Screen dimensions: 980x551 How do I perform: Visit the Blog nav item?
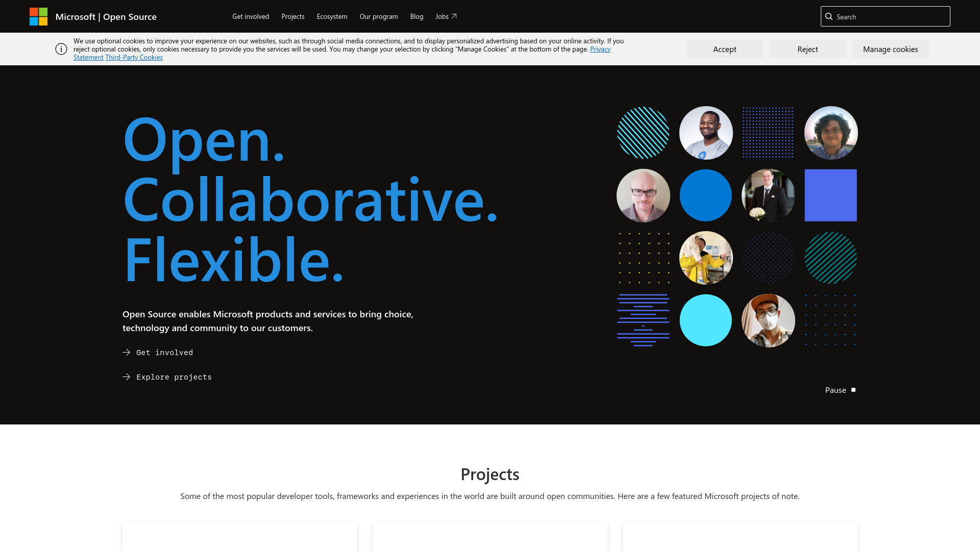click(x=416, y=16)
